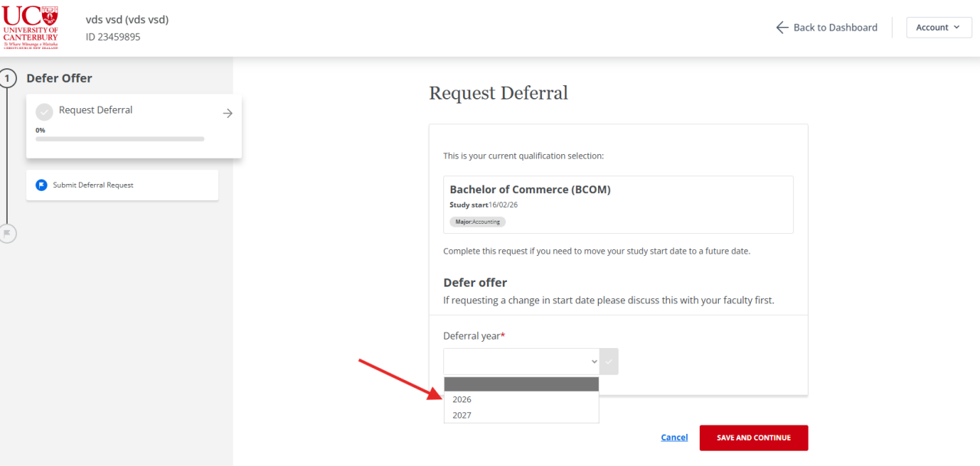Toggle the Deferral year combo box
This screenshot has height=466, width=980.
521,361
